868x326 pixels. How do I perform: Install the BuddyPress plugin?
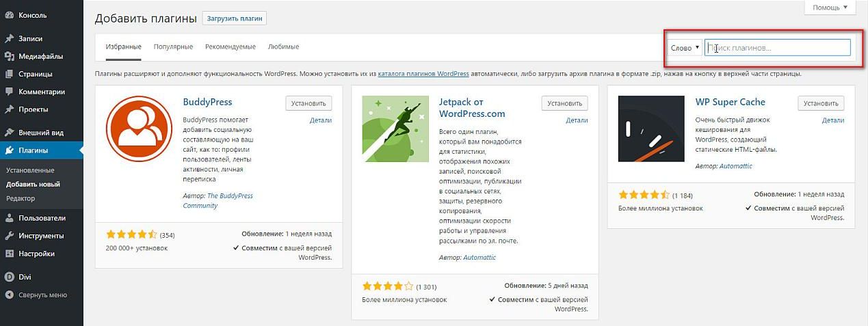[308, 103]
